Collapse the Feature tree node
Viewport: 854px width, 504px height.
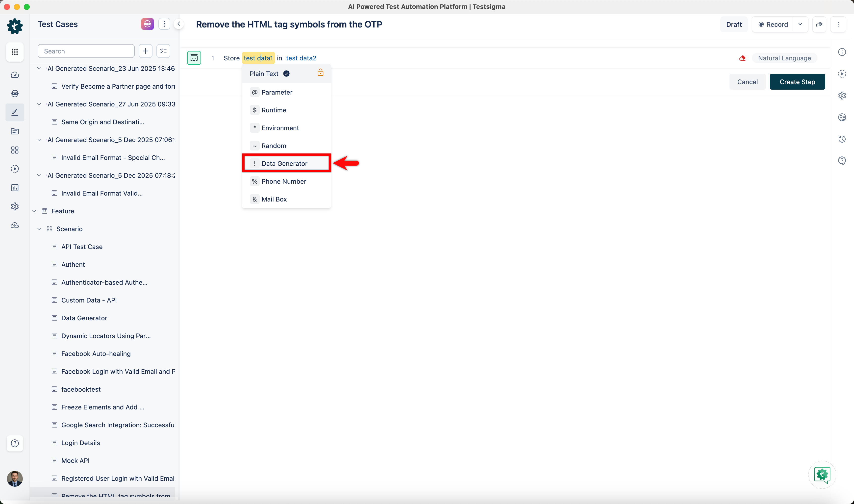(34, 211)
